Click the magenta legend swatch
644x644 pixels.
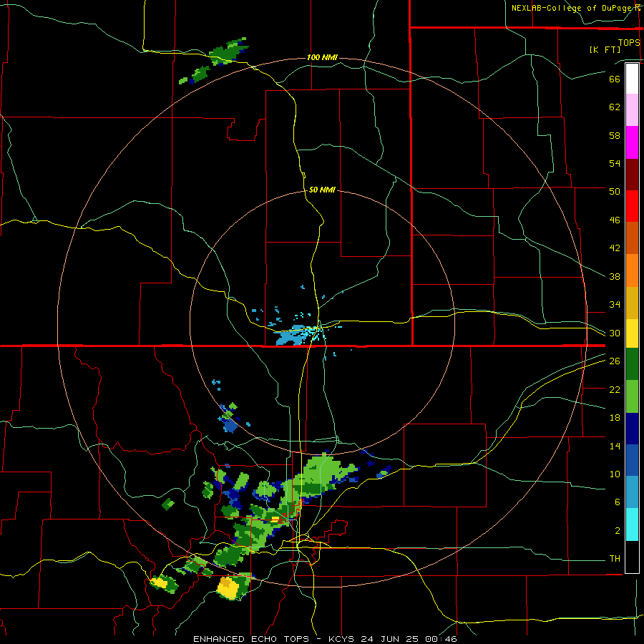click(x=632, y=142)
